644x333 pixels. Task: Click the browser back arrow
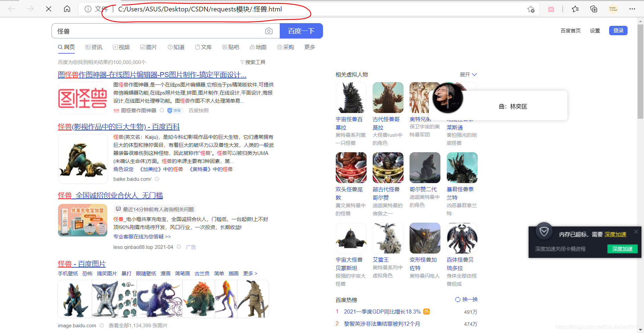click(12, 9)
